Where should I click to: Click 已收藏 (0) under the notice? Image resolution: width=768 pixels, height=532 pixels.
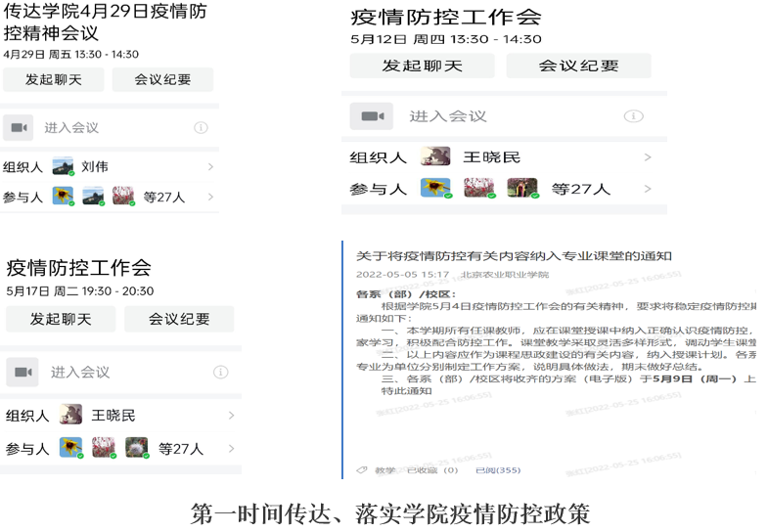[x=431, y=470]
